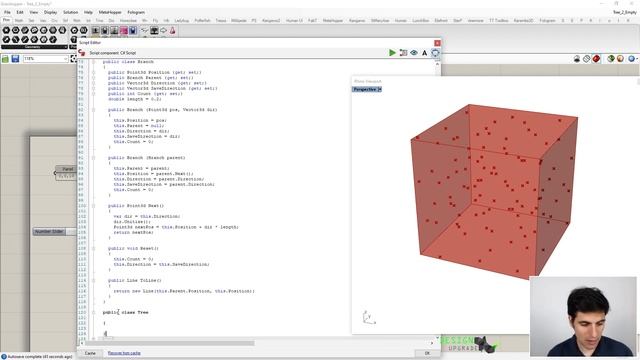Image resolution: width=640 pixels, height=360 pixels.
Task: Click the Rhino Viewport title text
Action: click(x=368, y=81)
